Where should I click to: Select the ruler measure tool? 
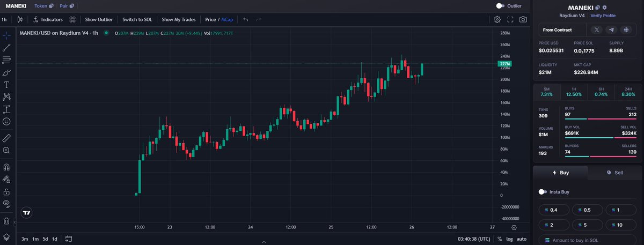(6, 138)
